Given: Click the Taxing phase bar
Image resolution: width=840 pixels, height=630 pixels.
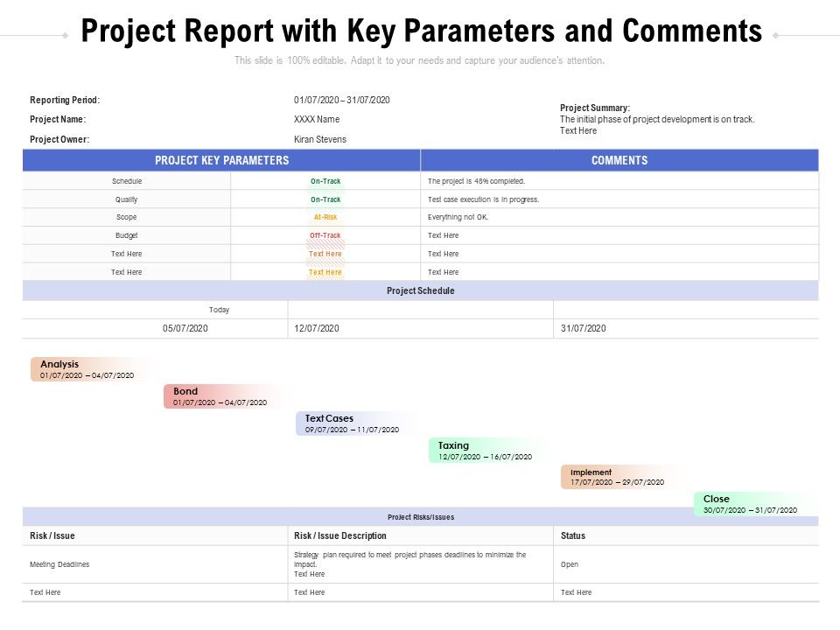Looking at the screenshot, I should coord(486,451).
